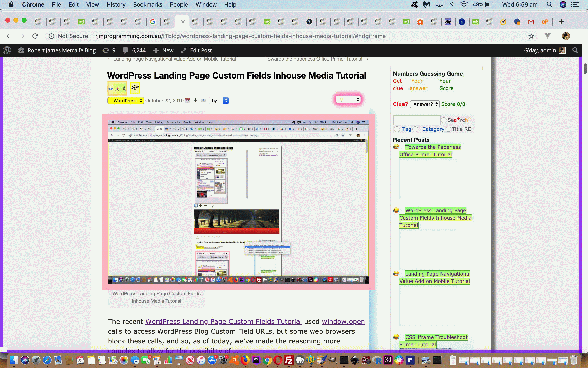Click the New button in admin bar
The image size is (588, 368).
163,50
